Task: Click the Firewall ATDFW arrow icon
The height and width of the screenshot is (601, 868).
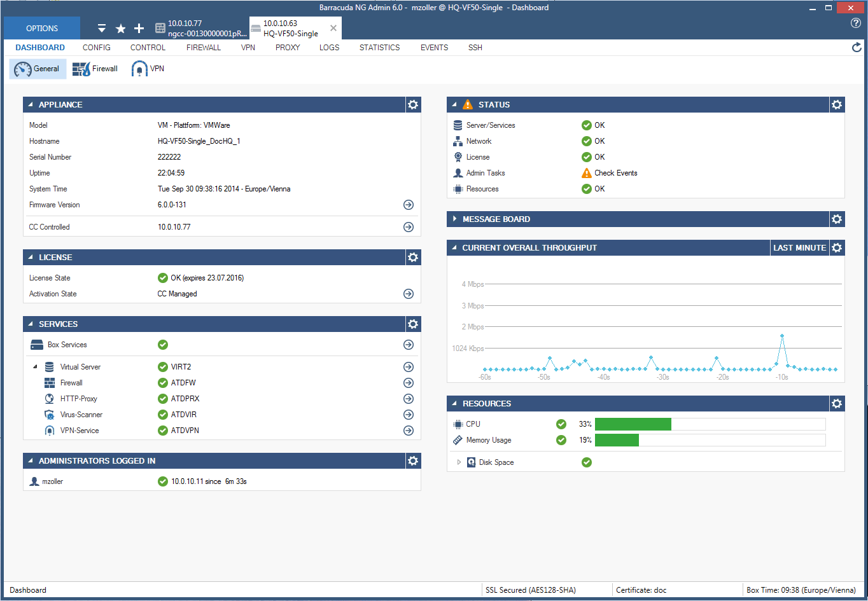Action: pyautogui.click(x=409, y=383)
